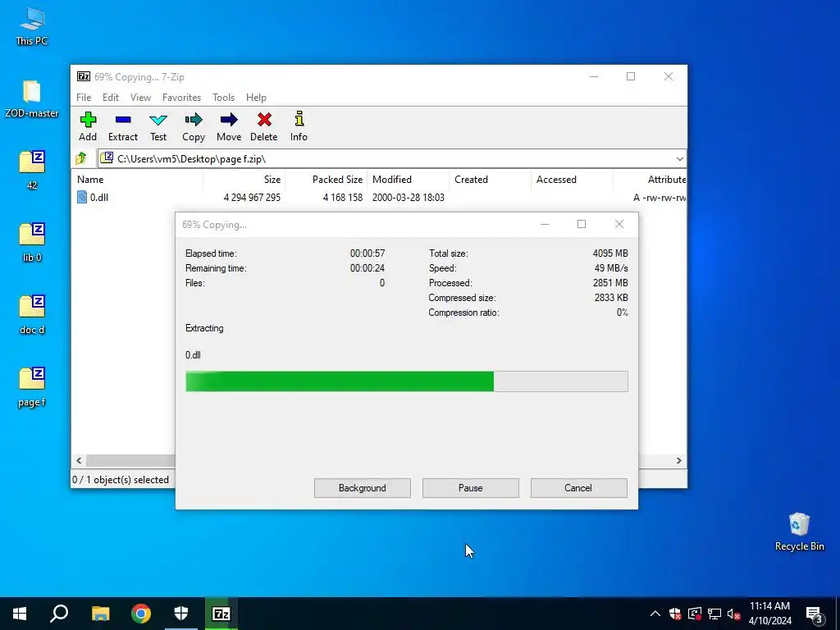Select the lib 0 archive on desktop
Viewport: 840px width, 630px height.
(x=32, y=242)
